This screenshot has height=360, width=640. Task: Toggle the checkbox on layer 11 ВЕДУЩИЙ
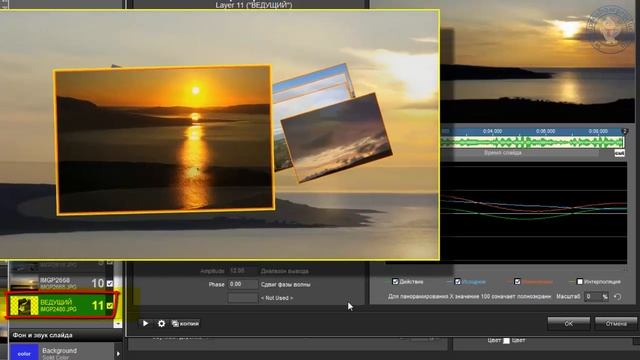click(110, 305)
